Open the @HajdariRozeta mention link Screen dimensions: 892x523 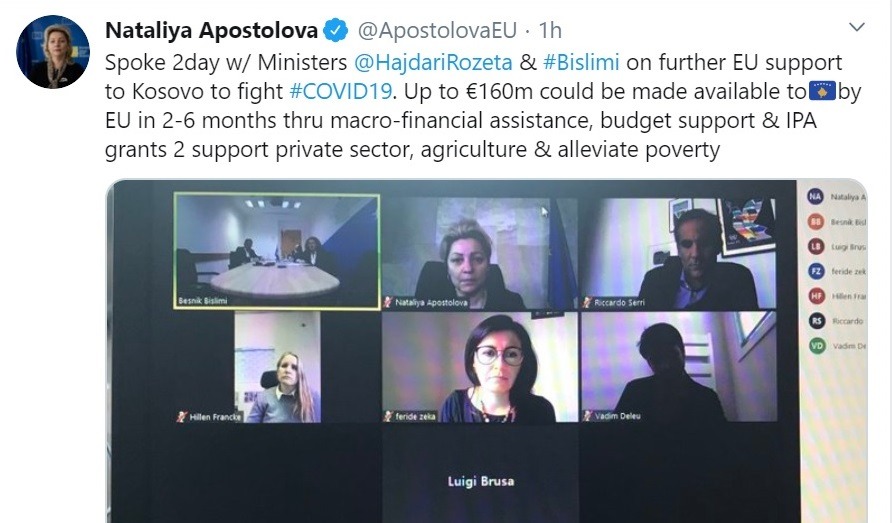(433, 62)
